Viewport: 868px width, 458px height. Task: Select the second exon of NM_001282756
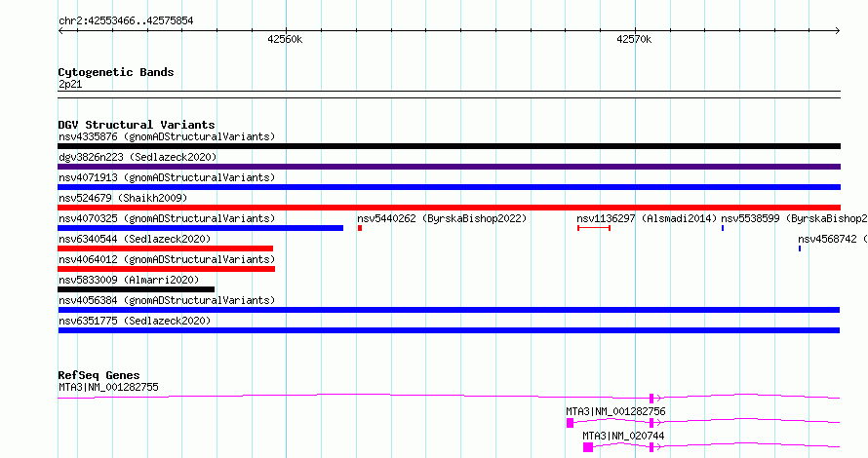[651, 423]
